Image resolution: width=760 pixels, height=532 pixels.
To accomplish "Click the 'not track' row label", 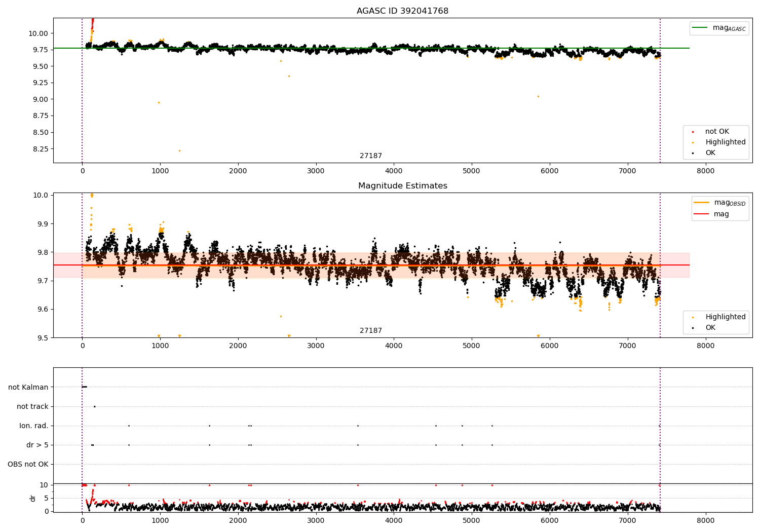I will click(x=32, y=406).
